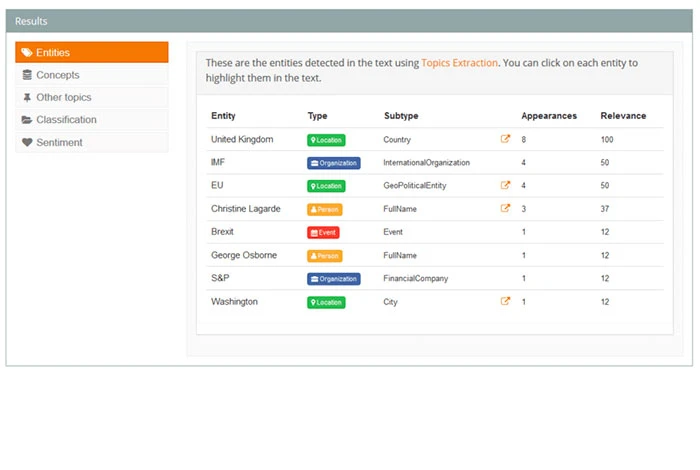Select the Classification tab
Image resolution: width=700 pixels, height=470 pixels.
coord(92,120)
